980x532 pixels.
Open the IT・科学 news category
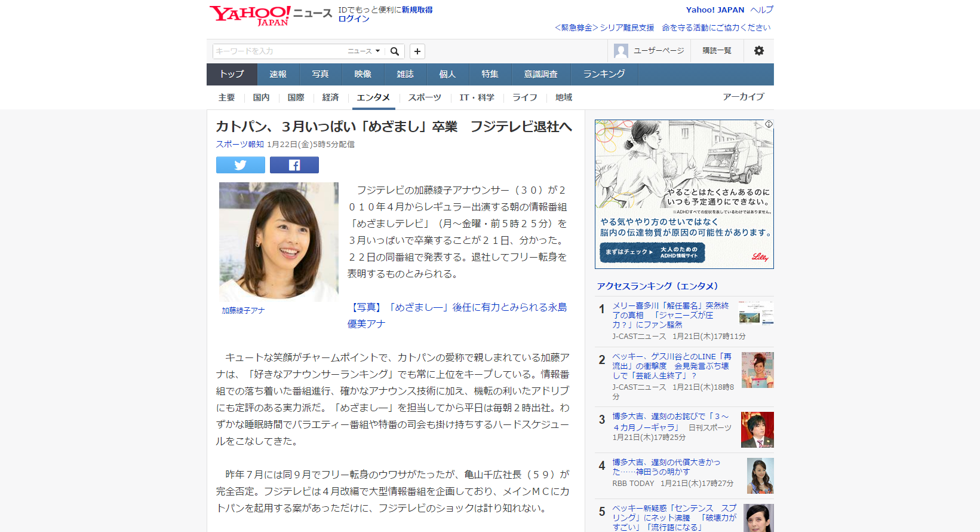[477, 97]
